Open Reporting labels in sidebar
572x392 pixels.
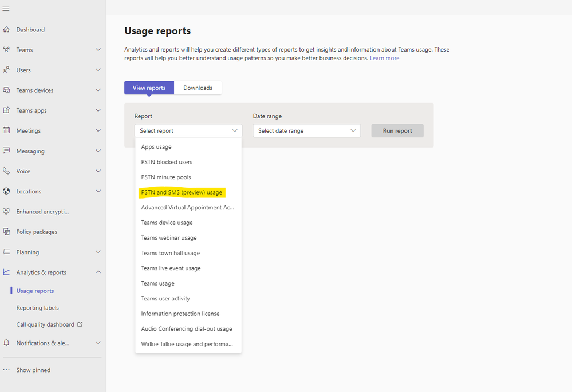coord(38,307)
